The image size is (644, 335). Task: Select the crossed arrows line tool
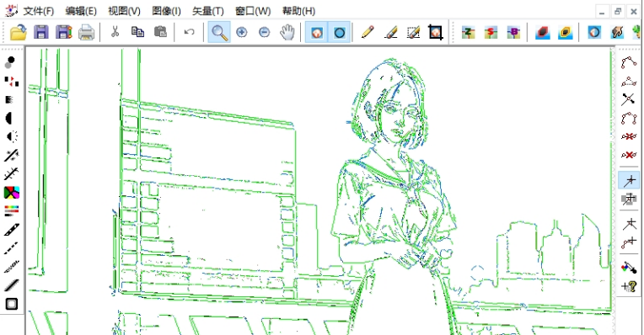click(628, 99)
